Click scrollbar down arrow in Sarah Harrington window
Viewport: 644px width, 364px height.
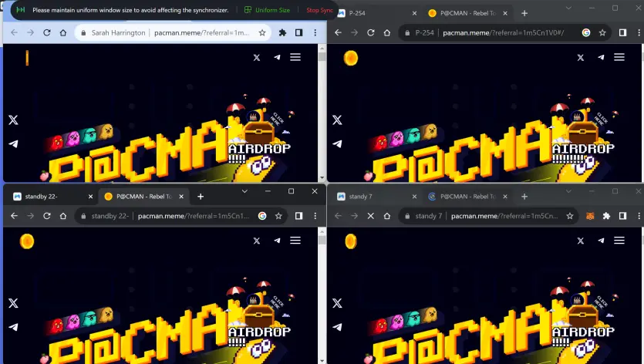[x=322, y=178]
